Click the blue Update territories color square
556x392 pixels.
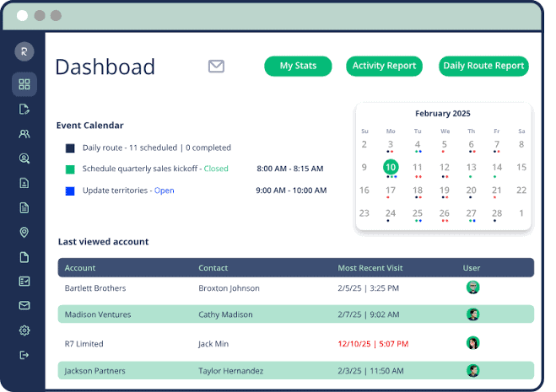click(70, 191)
